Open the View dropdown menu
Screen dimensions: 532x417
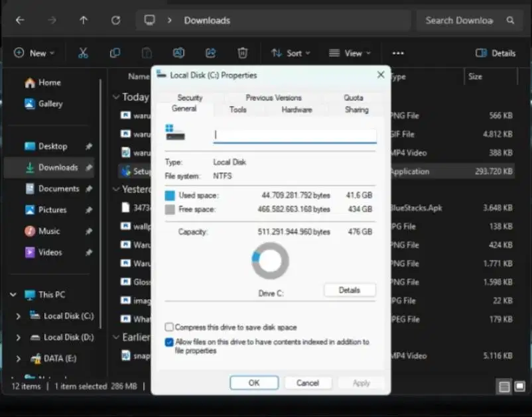pos(350,53)
